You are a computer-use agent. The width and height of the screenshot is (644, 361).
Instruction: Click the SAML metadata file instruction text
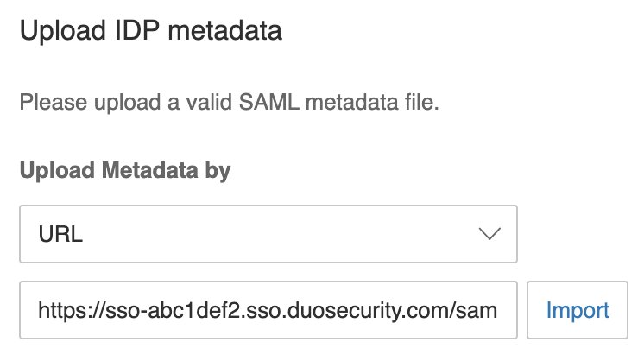tap(230, 104)
